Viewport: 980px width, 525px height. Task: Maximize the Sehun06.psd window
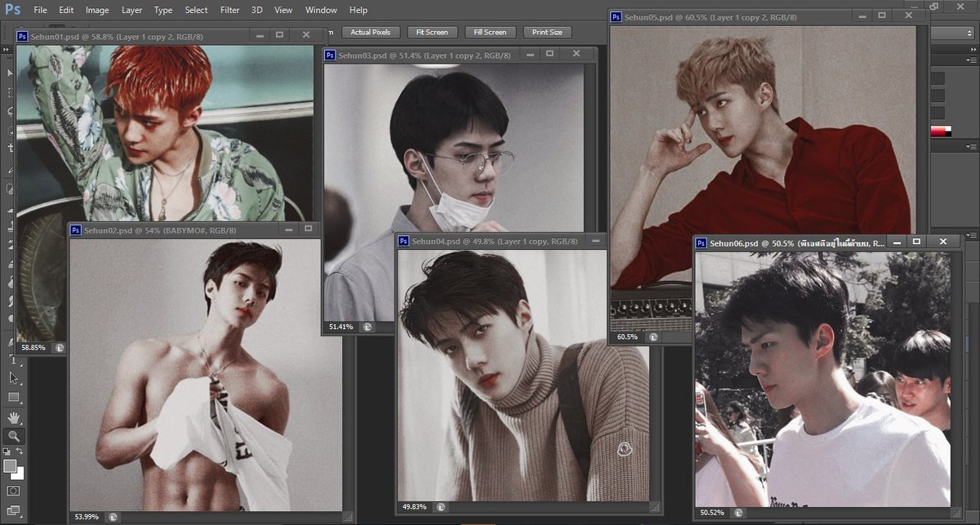pyautogui.click(x=916, y=242)
